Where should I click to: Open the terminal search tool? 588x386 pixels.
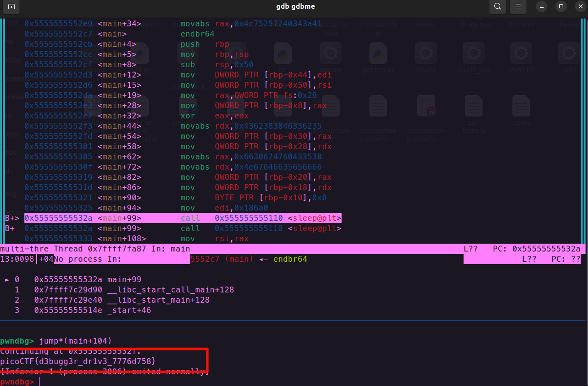pos(497,7)
